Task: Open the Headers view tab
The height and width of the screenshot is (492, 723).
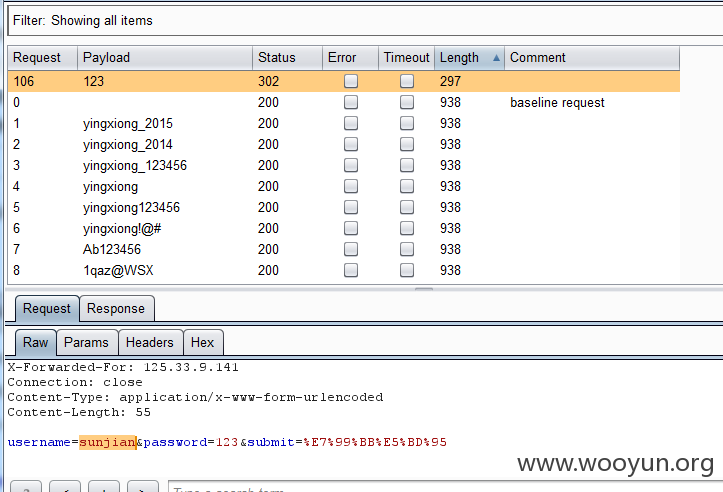Action: [x=150, y=343]
